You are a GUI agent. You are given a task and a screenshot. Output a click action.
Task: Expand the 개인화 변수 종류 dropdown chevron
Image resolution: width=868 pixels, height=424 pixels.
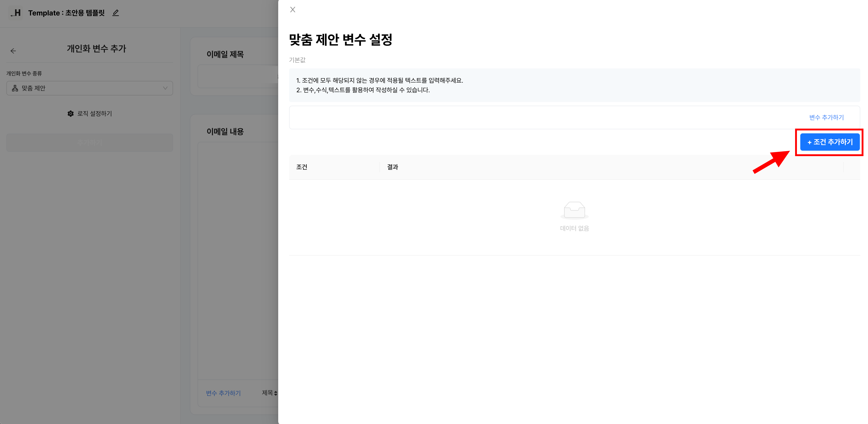165,88
